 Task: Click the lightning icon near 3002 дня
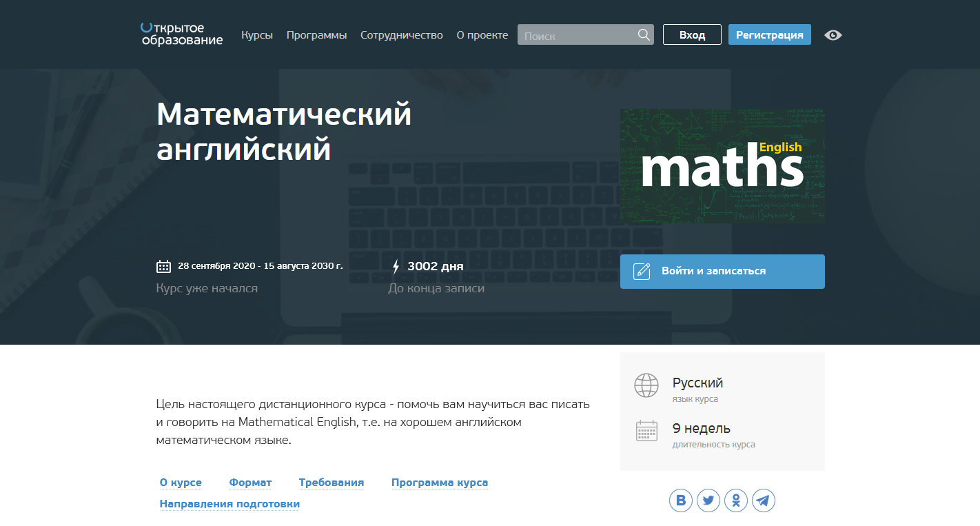point(396,265)
